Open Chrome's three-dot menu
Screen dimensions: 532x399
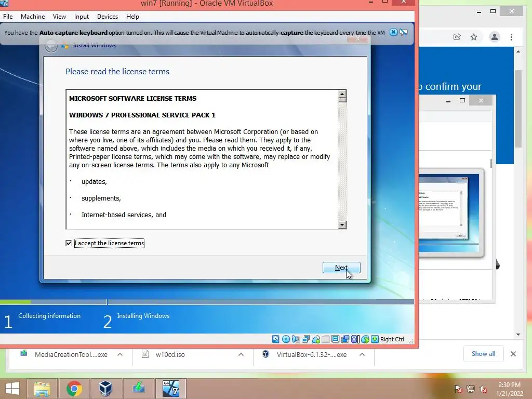click(x=511, y=37)
